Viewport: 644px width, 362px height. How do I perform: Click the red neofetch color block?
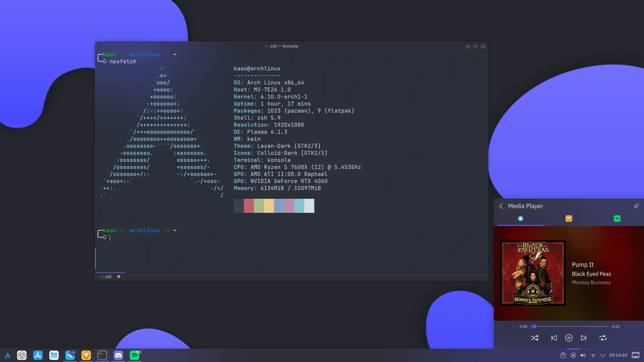coord(249,206)
